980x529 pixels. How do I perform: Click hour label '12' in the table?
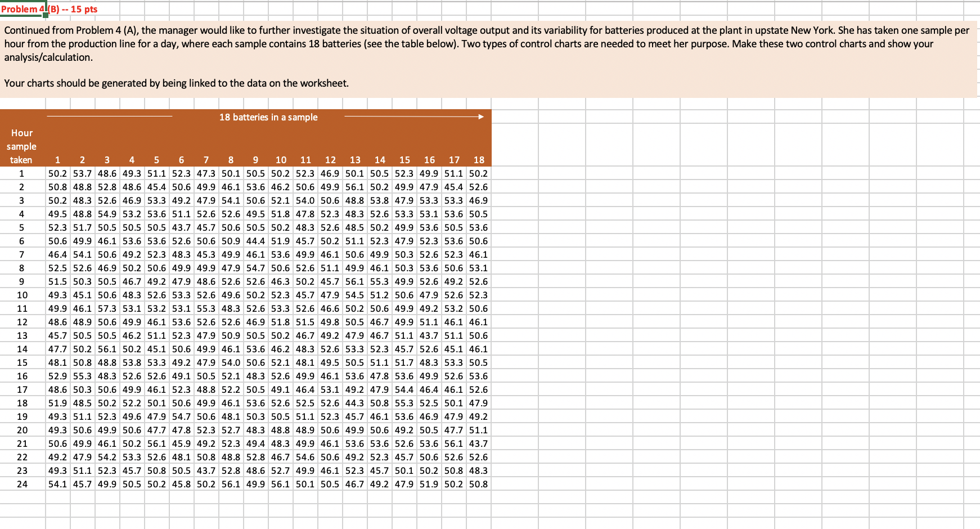[x=22, y=322]
